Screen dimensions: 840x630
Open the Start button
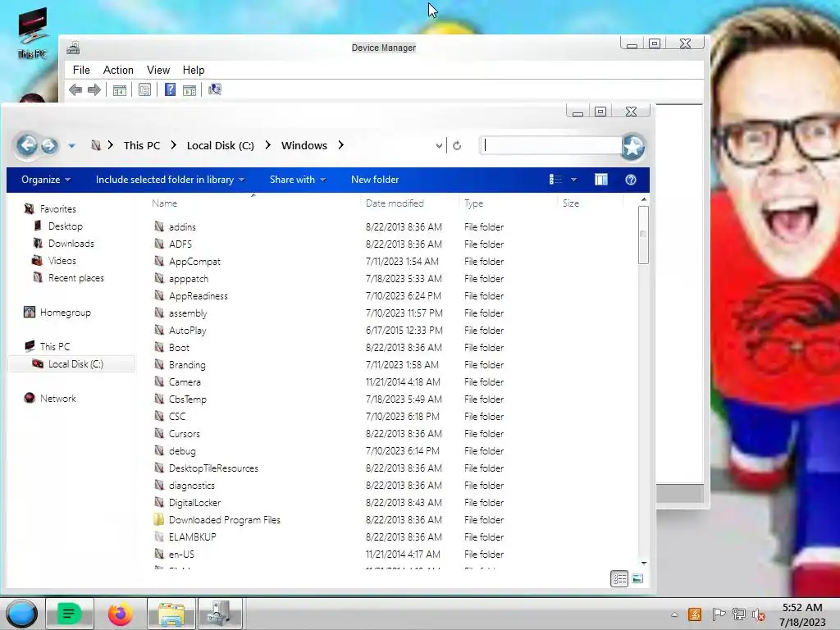click(x=21, y=614)
